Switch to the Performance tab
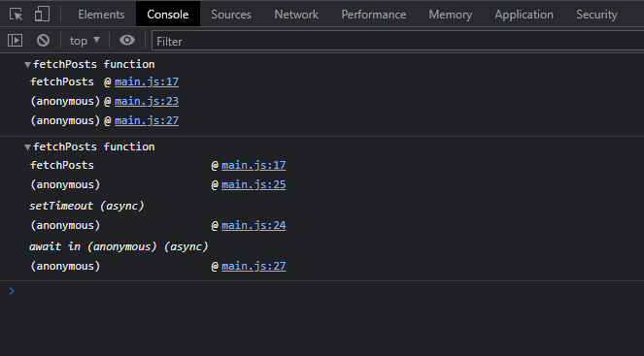 coord(373,15)
